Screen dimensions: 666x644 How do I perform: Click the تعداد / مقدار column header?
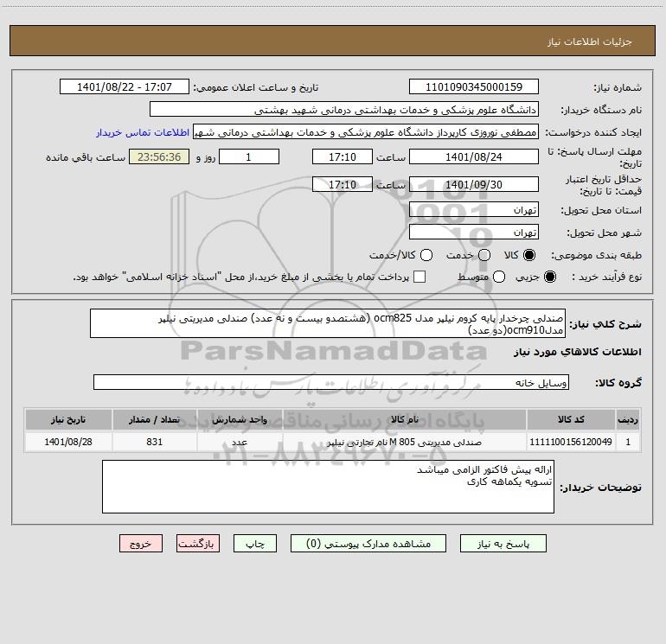click(155, 419)
